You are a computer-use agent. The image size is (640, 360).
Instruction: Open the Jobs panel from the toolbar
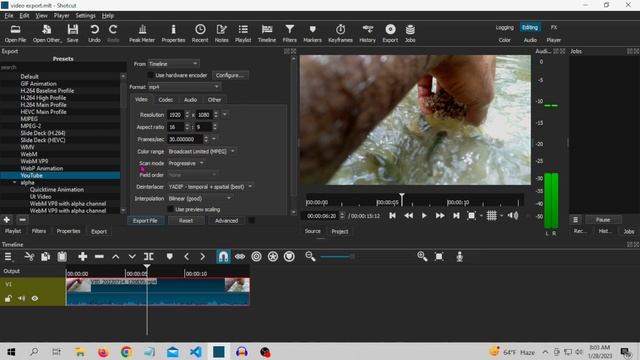click(410, 33)
